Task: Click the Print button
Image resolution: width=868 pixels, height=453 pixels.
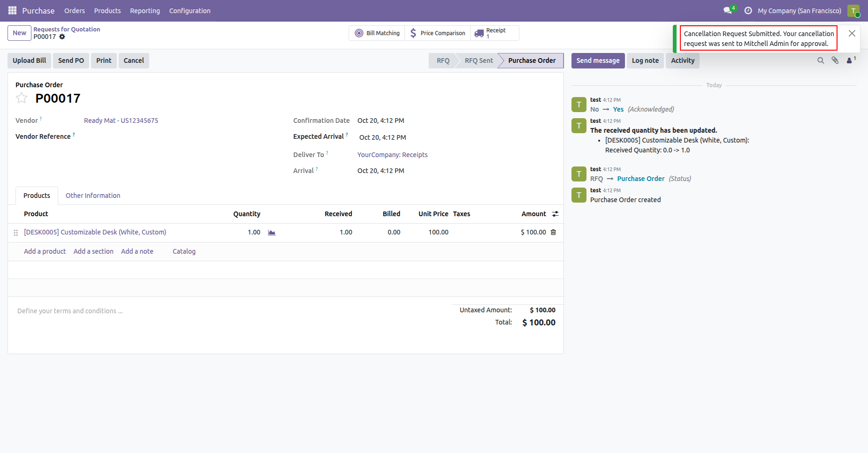Action: click(x=104, y=60)
